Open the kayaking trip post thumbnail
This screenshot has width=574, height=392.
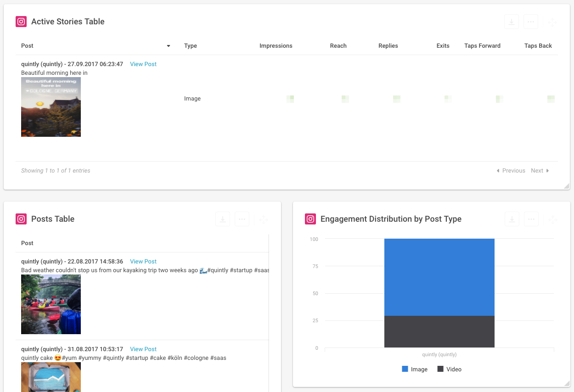click(51, 304)
